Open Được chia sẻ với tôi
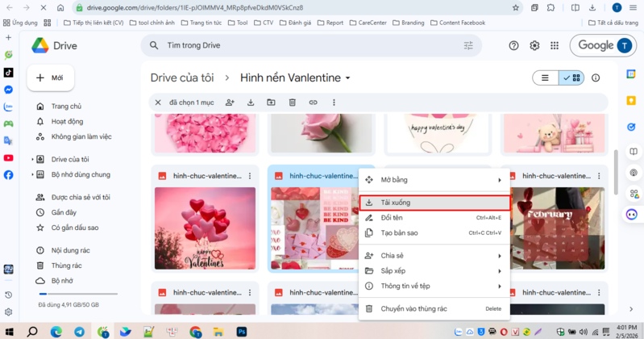Viewport: 644px width, 339px height. (81, 197)
